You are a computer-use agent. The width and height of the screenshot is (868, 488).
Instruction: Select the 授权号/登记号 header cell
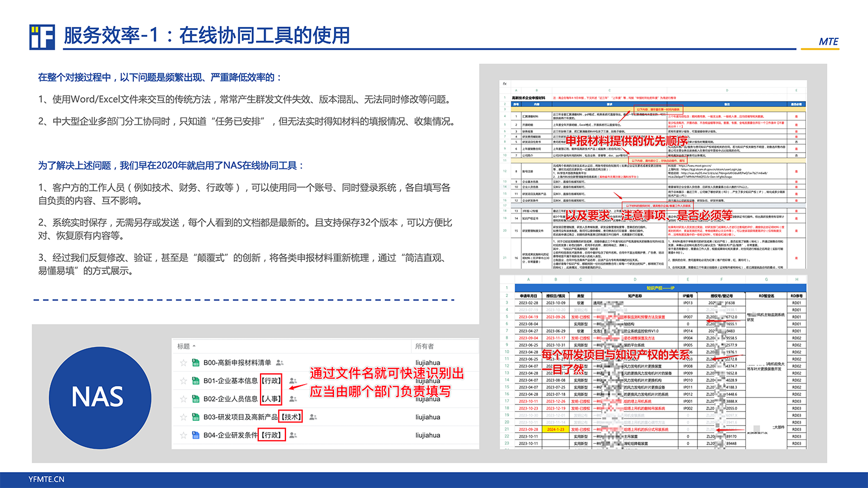(x=721, y=295)
